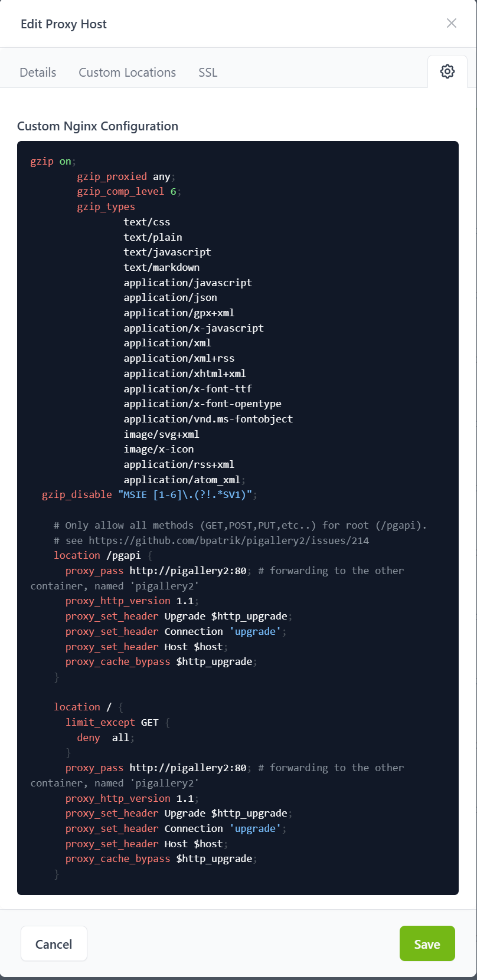Select the image/svg+xml line
Image resolution: width=477 pixels, height=980 pixels.
click(x=161, y=434)
